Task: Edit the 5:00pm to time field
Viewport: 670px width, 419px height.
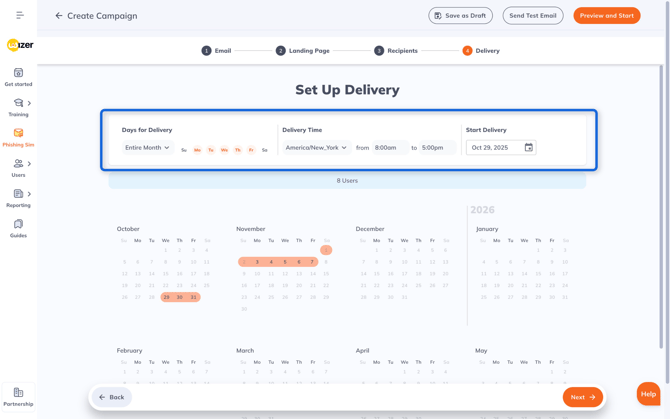Action: (x=437, y=147)
